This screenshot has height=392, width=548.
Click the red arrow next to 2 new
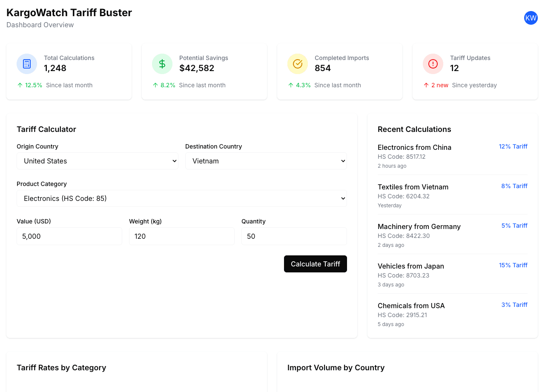425,85
